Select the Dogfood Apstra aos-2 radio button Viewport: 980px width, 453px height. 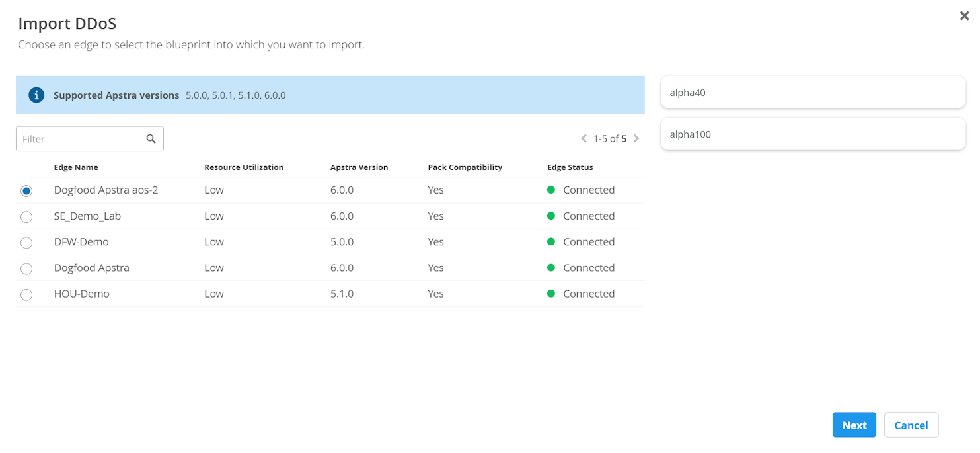tap(26, 191)
